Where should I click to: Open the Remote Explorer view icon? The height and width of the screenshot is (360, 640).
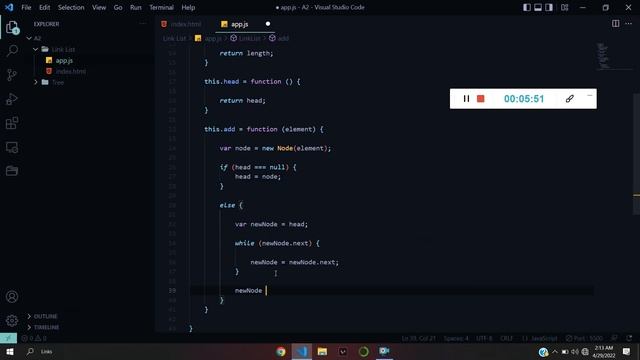[x=12, y=147]
